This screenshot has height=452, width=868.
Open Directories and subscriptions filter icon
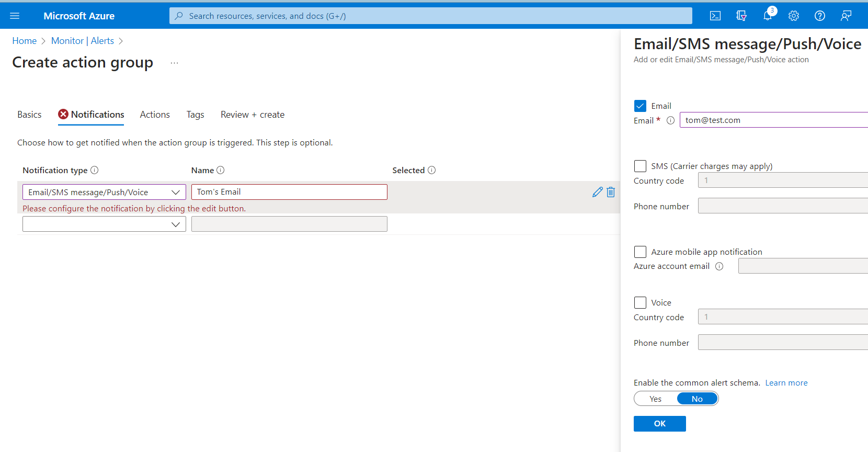(741, 16)
